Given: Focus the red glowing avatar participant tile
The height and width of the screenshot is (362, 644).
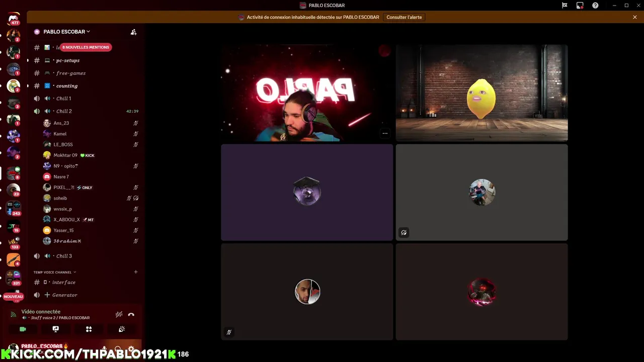Looking at the screenshot, I should click(x=481, y=292).
